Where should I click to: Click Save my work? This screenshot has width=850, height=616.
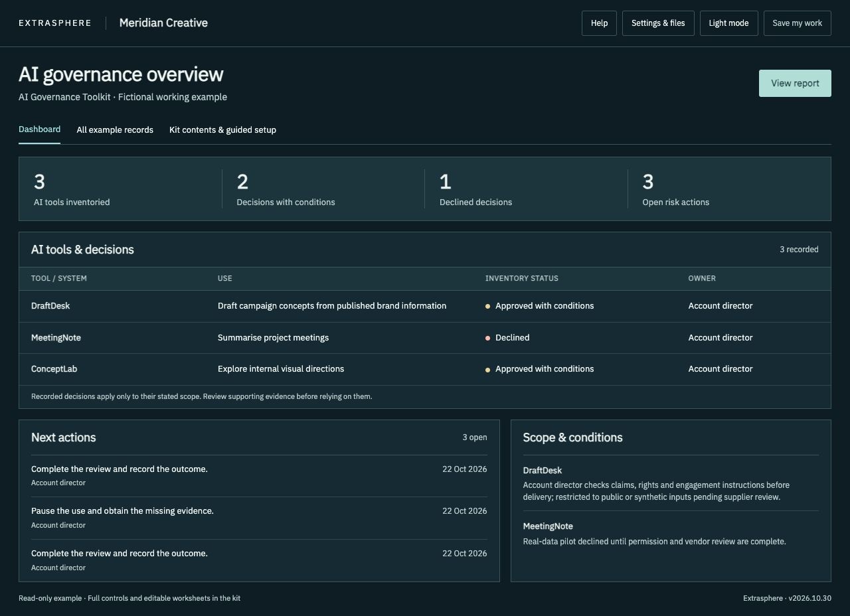(797, 23)
